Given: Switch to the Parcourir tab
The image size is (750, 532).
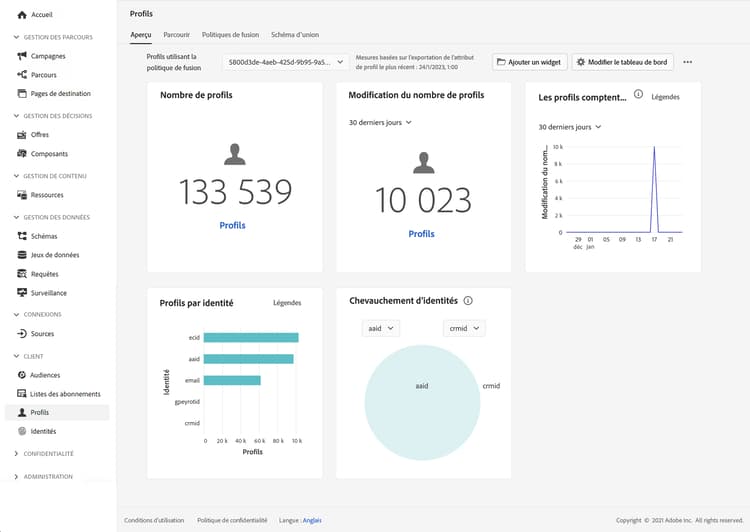Looking at the screenshot, I should coord(176,35).
